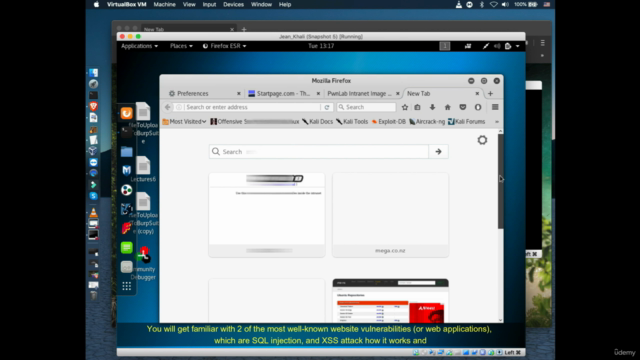Open the Devices menu
The height and width of the screenshot is (360, 640).
(233, 4)
